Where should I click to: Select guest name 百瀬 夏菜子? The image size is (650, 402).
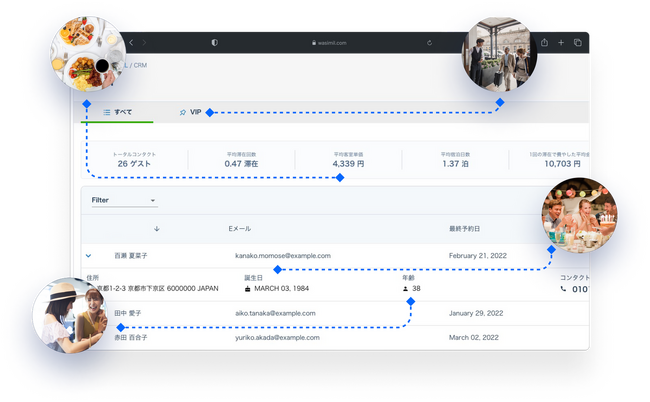click(x=131, y=256)
